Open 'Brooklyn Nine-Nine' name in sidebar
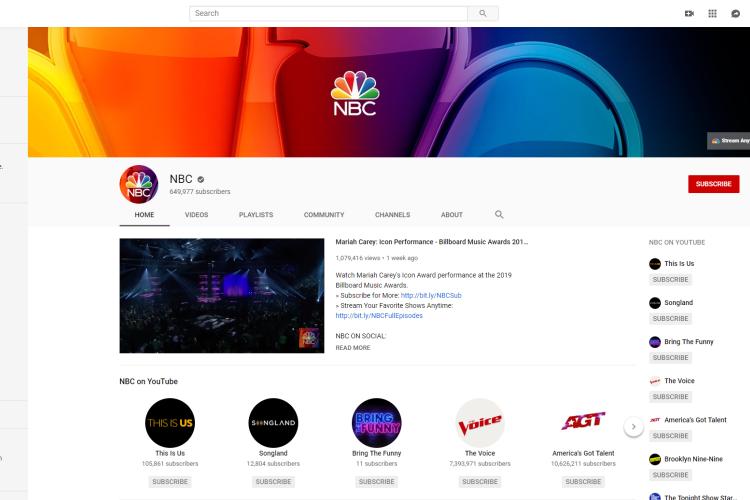This screenshot has width=750, height=500. pyautogui.click(x=694, y=459)
